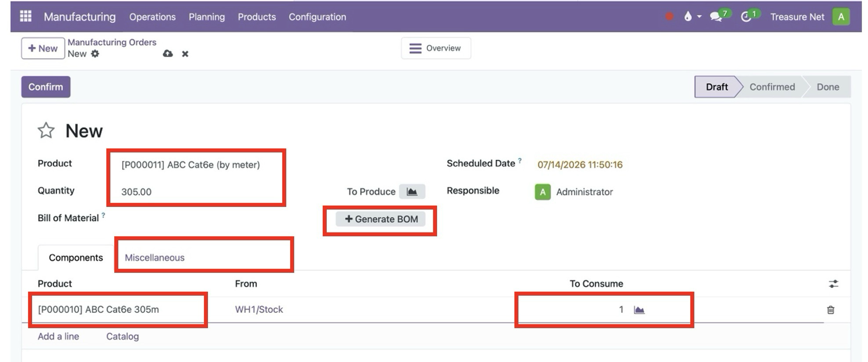Viewport: 868px width, 362px height.
Task: Open the messages conversation icon
Action: click(x=716, y=17)
